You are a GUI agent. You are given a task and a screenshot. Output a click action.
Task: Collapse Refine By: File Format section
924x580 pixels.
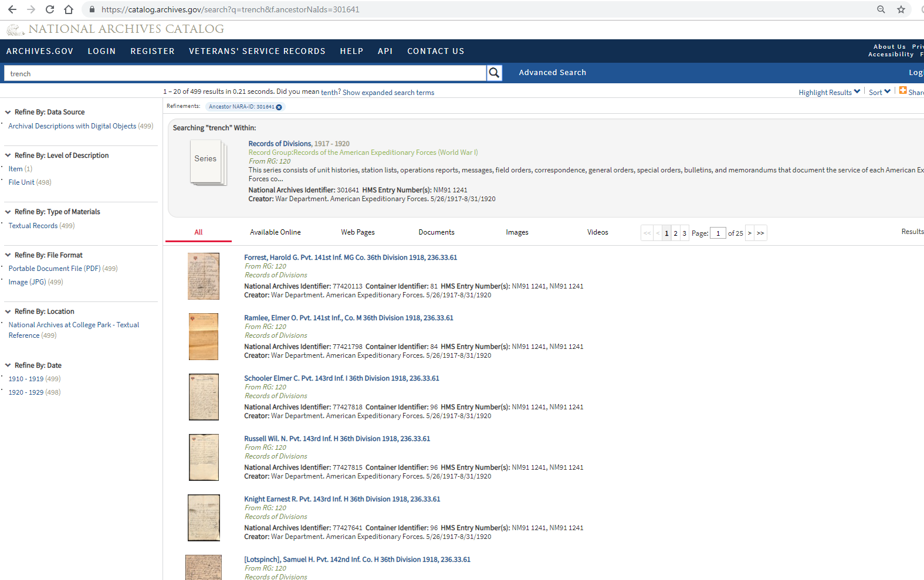[x=8, y=255]
